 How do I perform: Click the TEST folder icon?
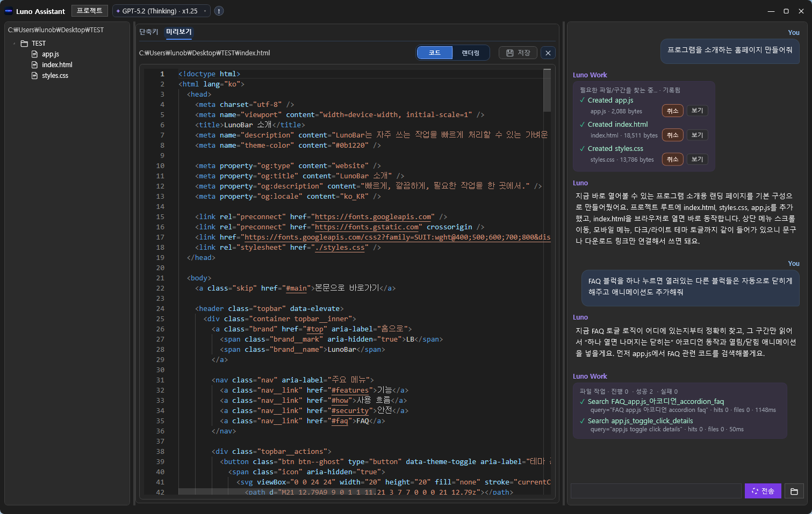coord(24,44)
